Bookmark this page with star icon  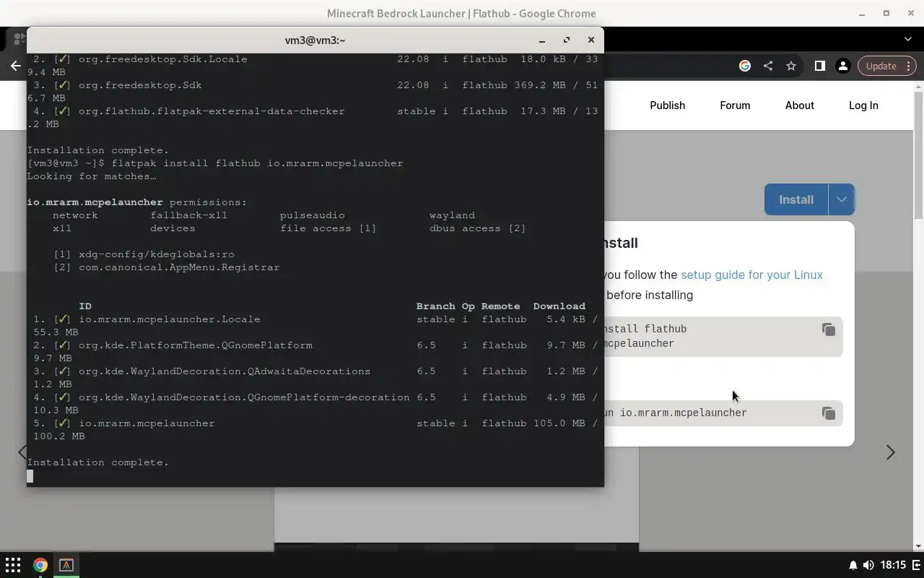point(791,66)
